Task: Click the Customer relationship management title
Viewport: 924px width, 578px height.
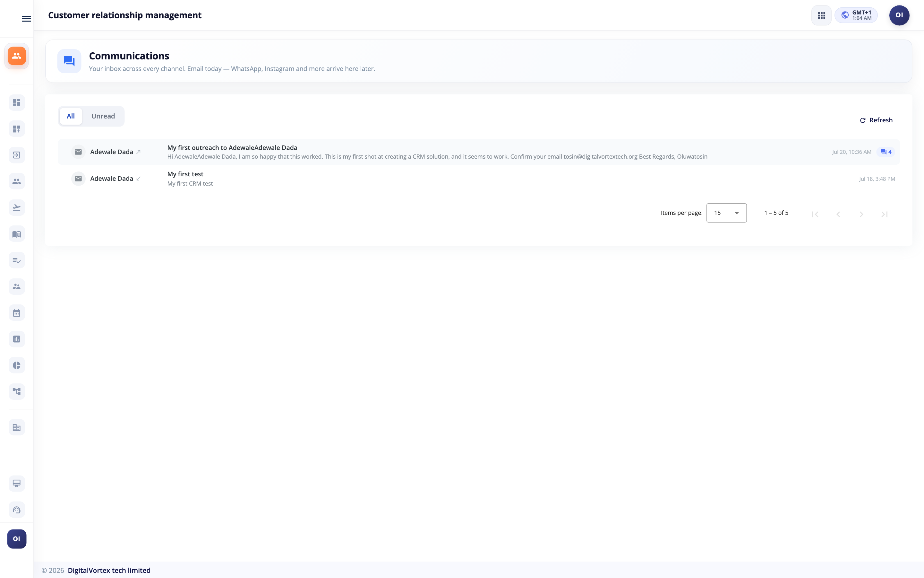Action: click(125, 15)
